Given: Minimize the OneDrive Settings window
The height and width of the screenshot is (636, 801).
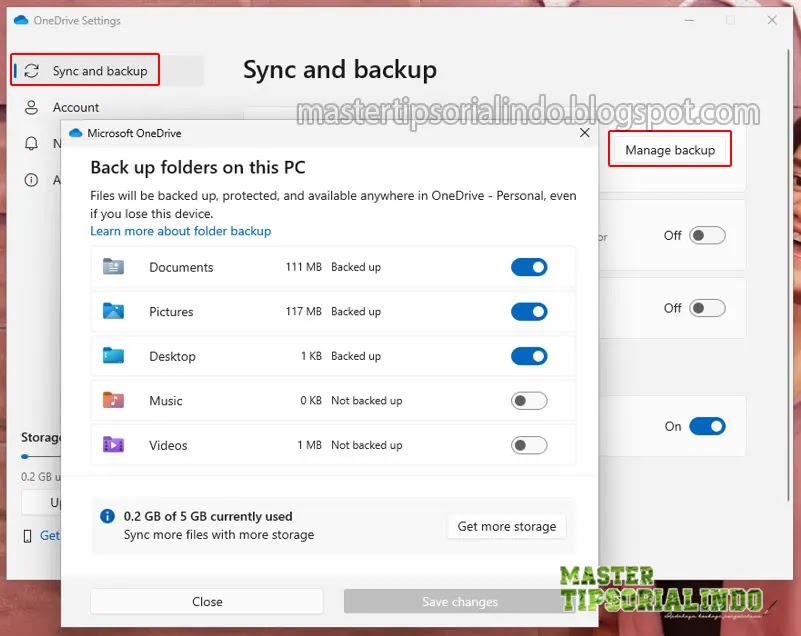Looking at the screenshot, I should pos(689,20).
